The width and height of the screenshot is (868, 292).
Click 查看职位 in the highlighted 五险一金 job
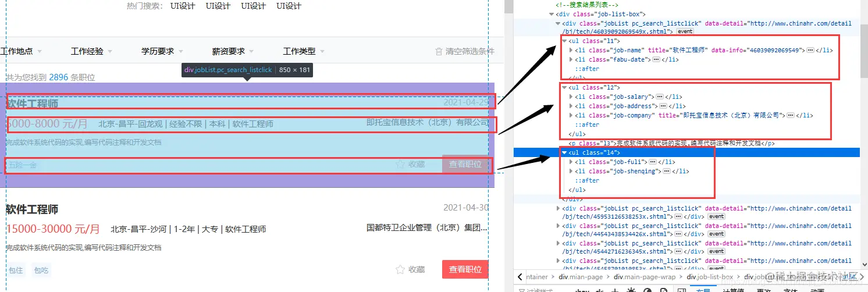click(465, 164)
